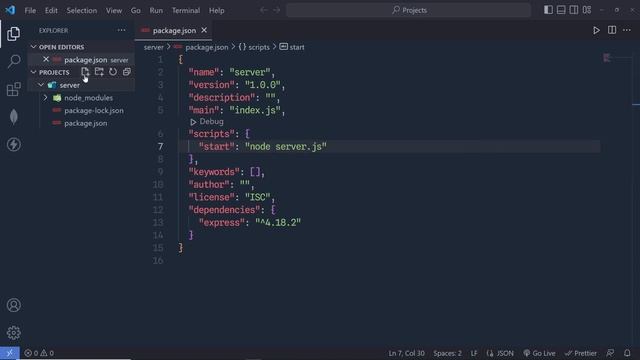Select the server breadcrumb
This screenshot has height=360, width=640.
(153, 47)
